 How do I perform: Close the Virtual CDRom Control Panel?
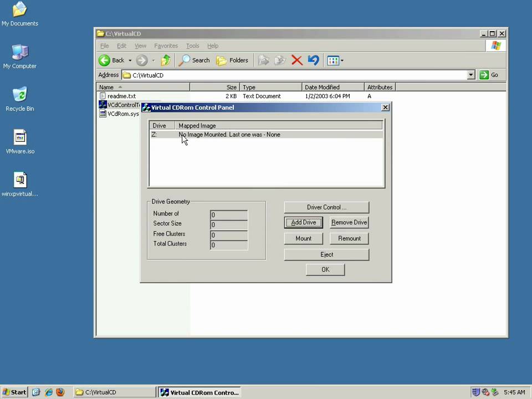(385, 108)
